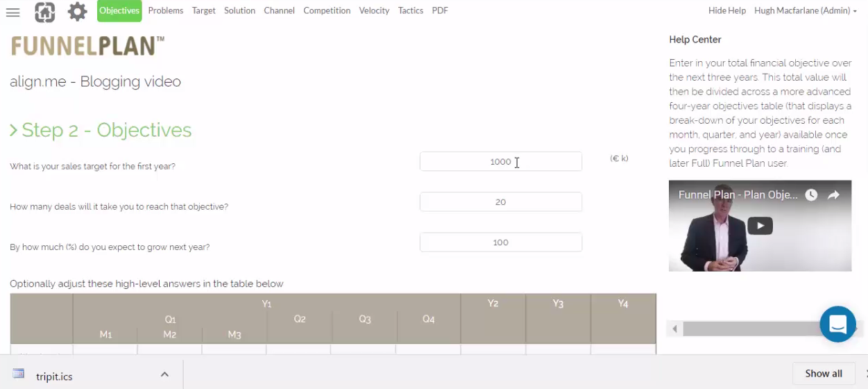This screenshot has width=868, height=389.
Task: Play the Funnel Plan help video
Action: click(x=760, y=226)
